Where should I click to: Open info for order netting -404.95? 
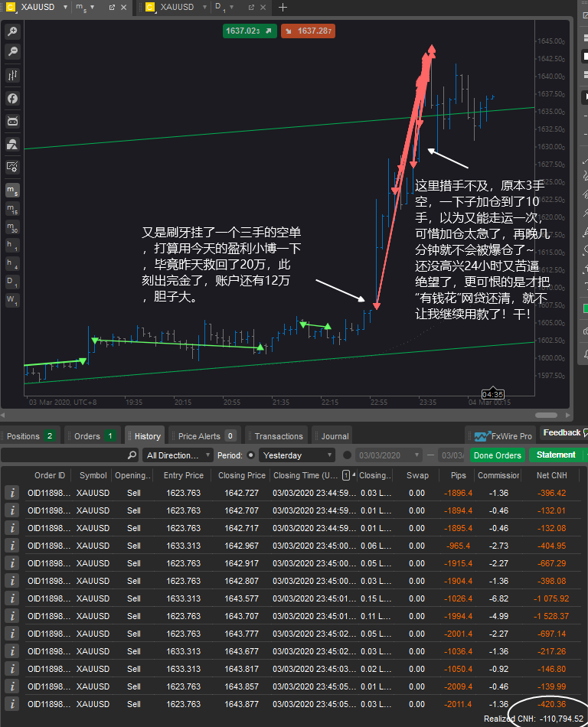[12, 546]
